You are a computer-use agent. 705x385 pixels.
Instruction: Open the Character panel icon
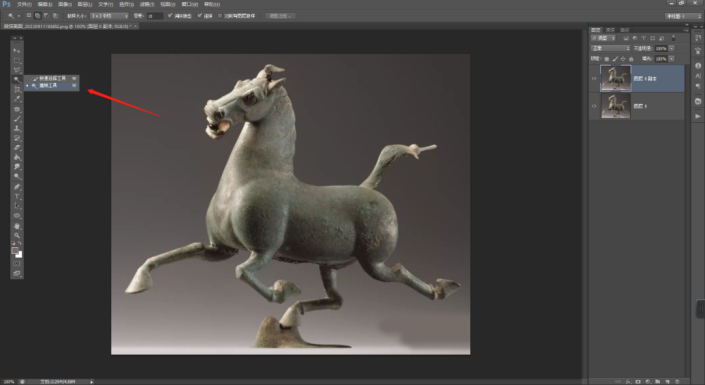point(698,76)
